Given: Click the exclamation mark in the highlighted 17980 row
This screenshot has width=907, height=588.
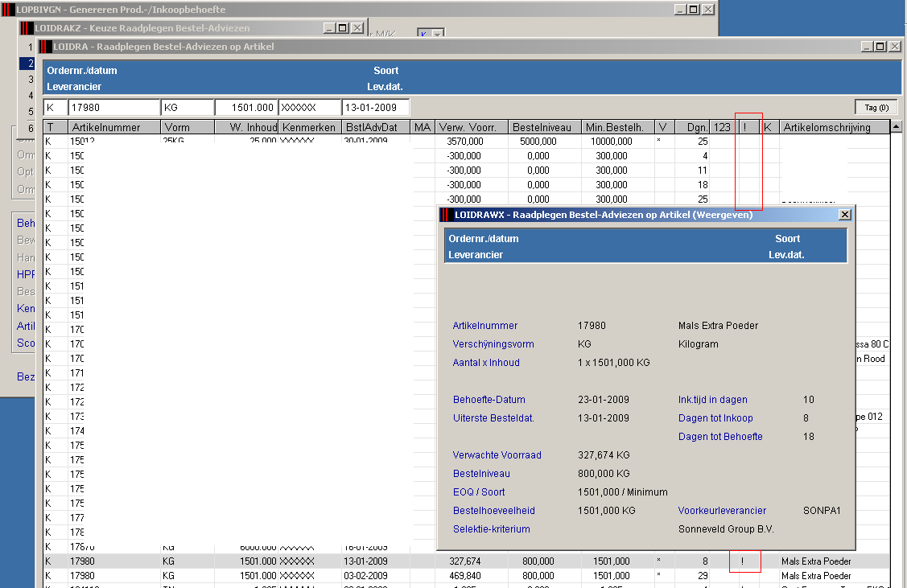Looking at the screenshot, I should (x=742, y=561).
